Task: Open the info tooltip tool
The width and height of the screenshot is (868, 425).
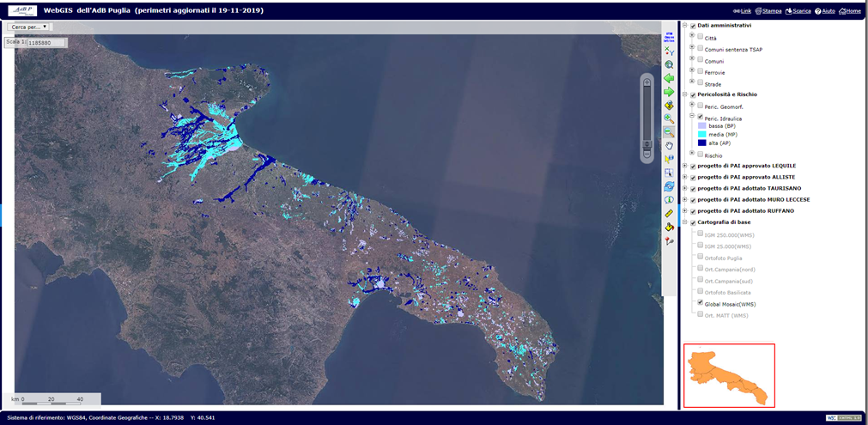Action: (x=670, y=200)
